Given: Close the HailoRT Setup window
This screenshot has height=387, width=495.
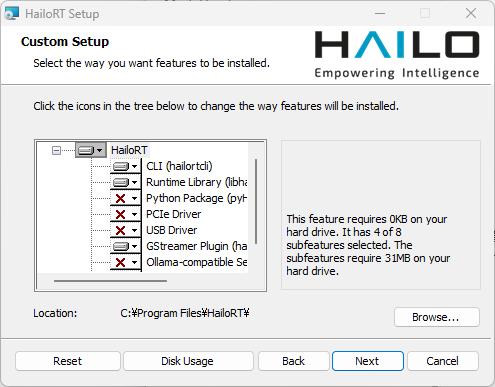Looking at the screenshot, I should (471, 13).
